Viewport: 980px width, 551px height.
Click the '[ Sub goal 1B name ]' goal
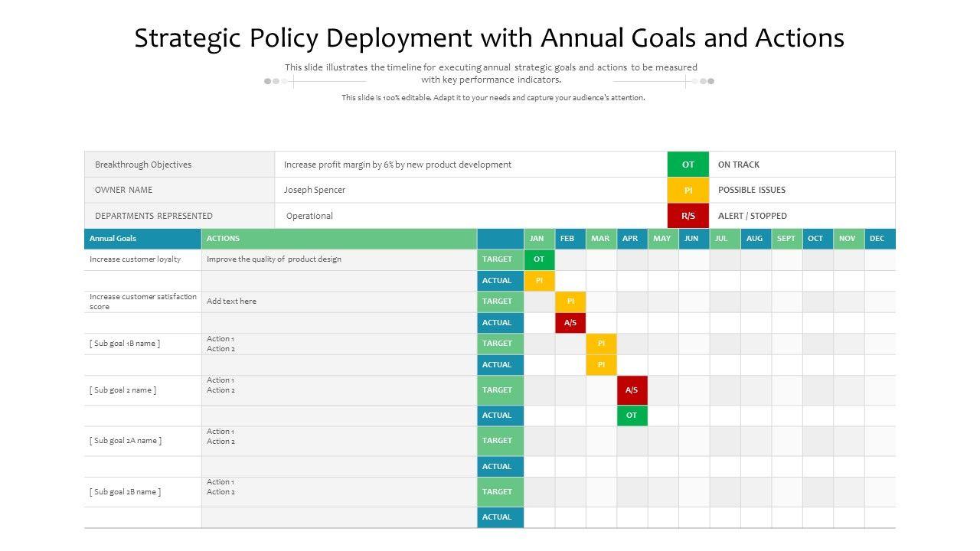[x=125, y=344]
